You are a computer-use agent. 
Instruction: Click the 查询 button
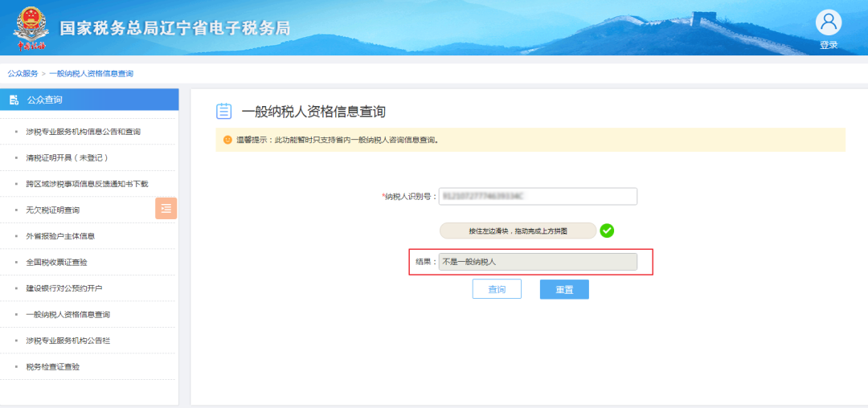coord(497,289)
